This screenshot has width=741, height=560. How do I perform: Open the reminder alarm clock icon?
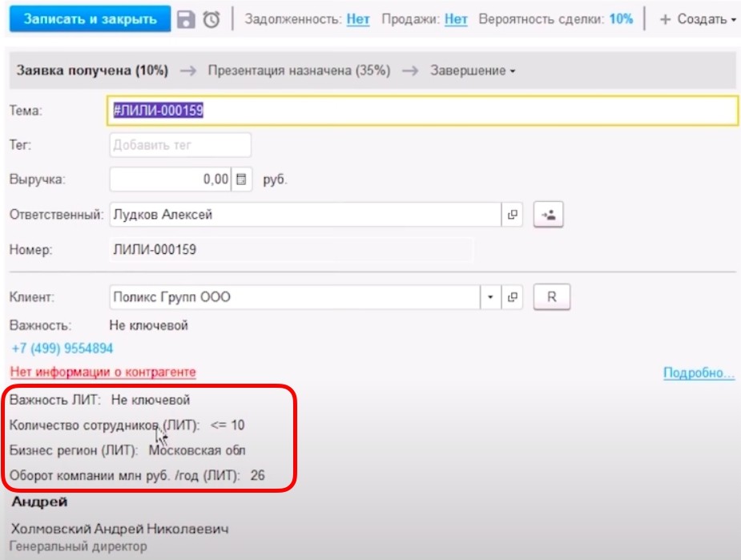point(211,19)
